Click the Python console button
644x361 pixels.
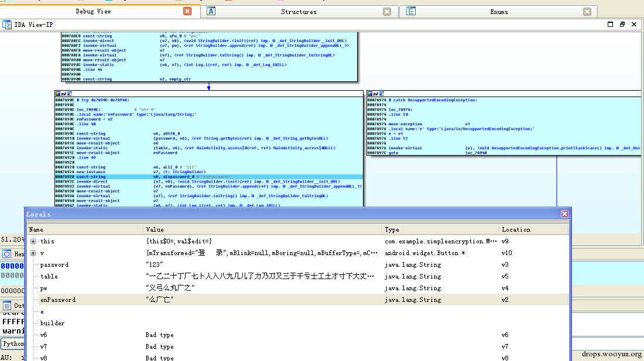13,344
